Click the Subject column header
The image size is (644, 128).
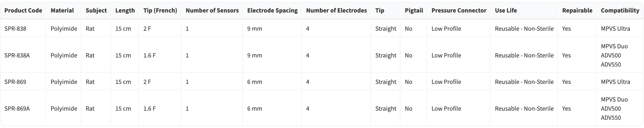pyautogui.click(x=96, y=11)
